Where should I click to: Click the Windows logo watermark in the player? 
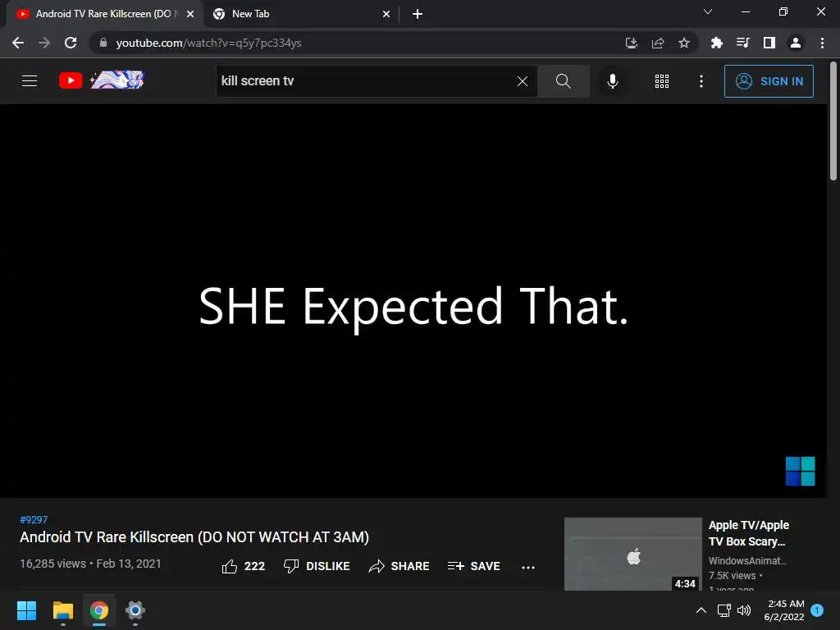click(x=801, y=471)
